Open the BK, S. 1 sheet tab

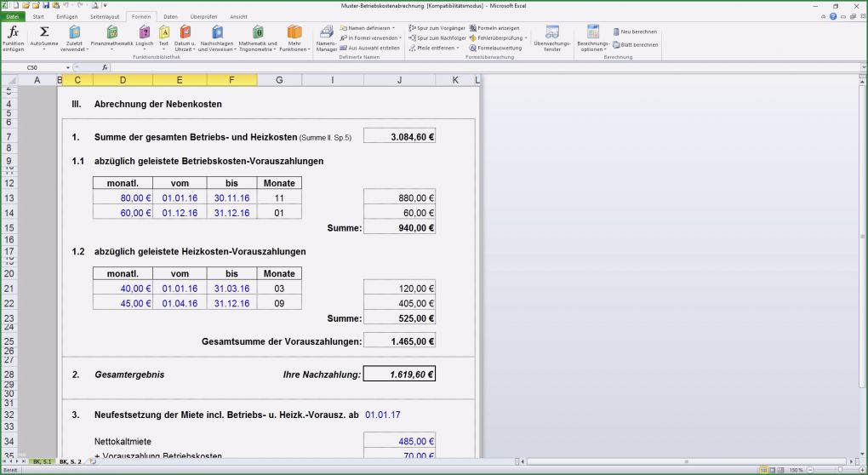coord(43,461)
